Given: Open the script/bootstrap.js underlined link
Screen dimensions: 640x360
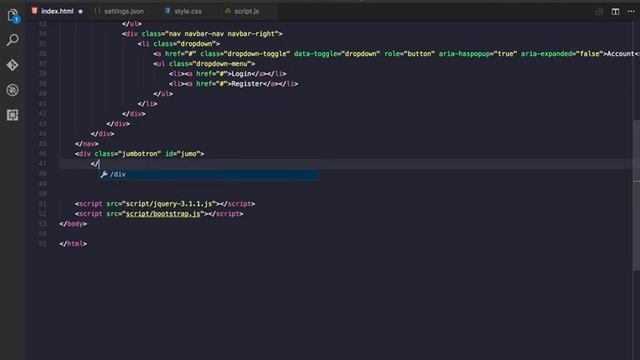Looking at the screenshot, I should 163,214.
